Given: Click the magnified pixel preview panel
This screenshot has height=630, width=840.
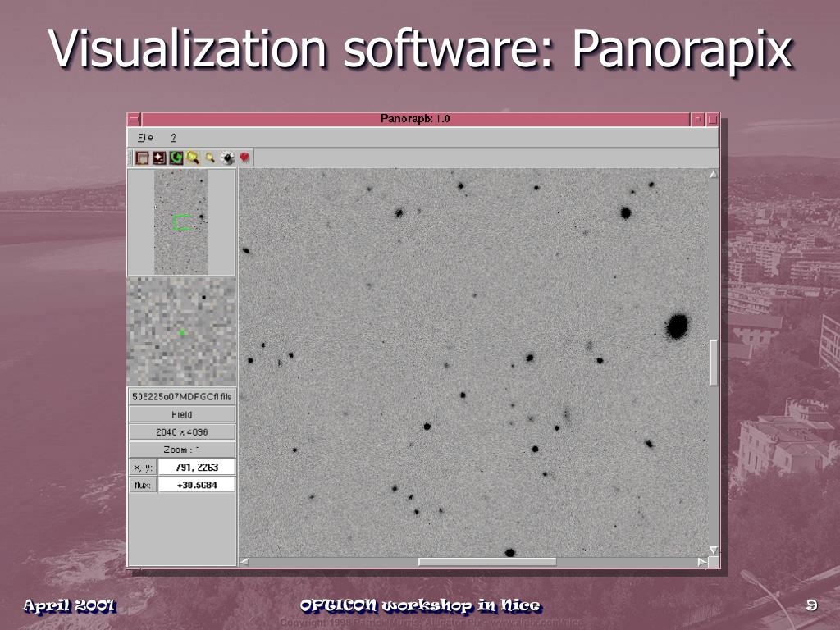Looking at the screenshot, I should 181,331.
